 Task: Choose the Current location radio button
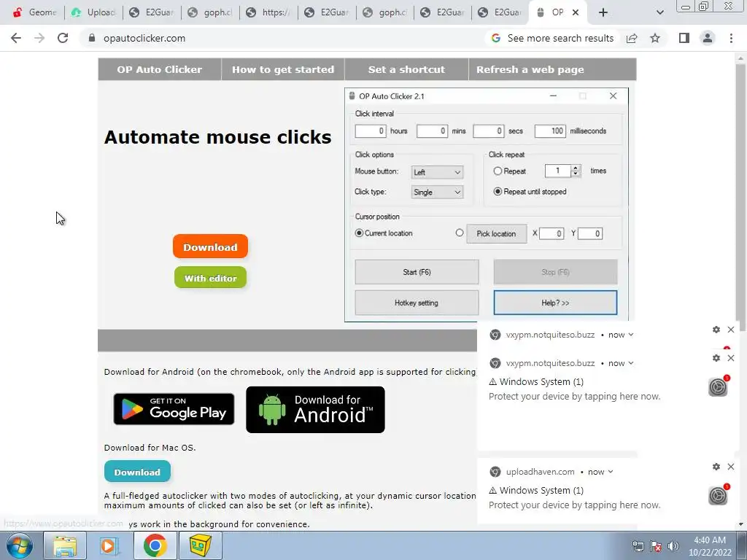(x=359, y=233)
